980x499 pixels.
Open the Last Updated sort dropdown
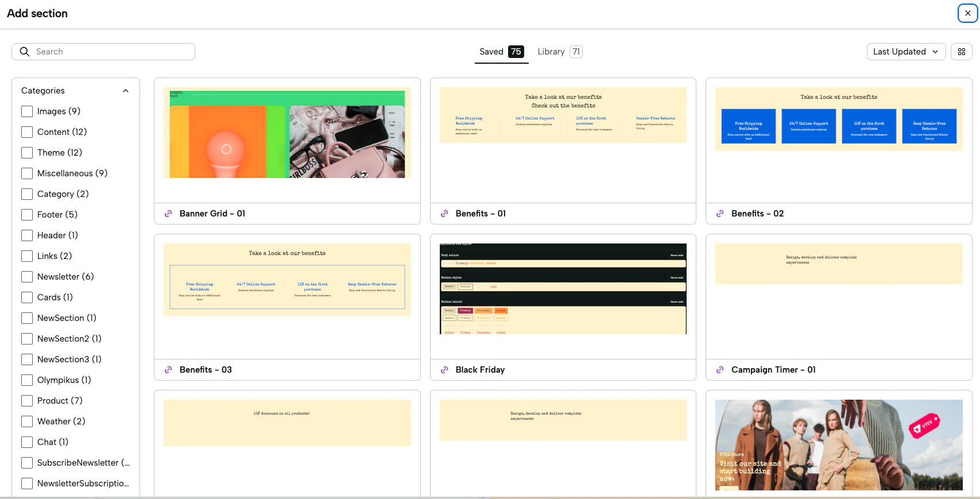click(906, 52)
